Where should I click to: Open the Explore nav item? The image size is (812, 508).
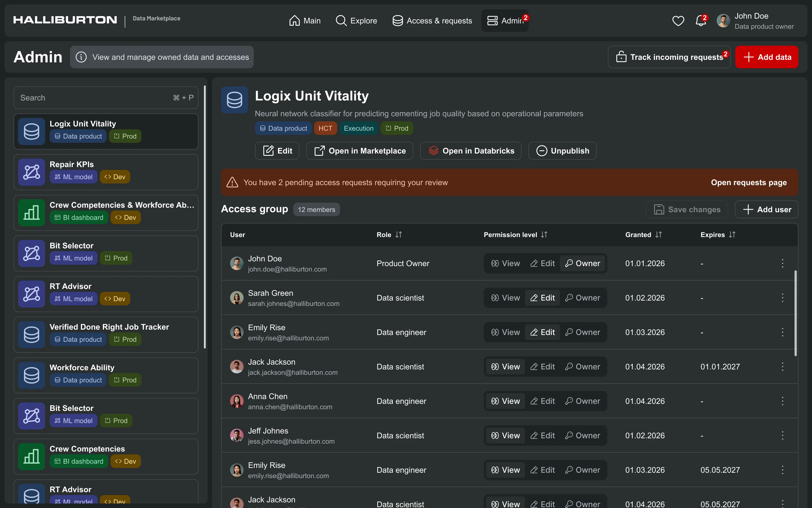point(356,21)
